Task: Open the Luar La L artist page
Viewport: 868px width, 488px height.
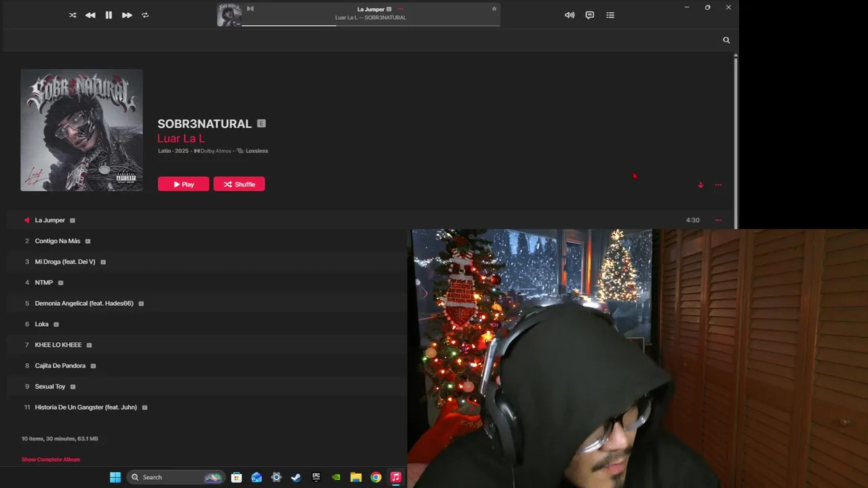Action: tap(181, 138)
